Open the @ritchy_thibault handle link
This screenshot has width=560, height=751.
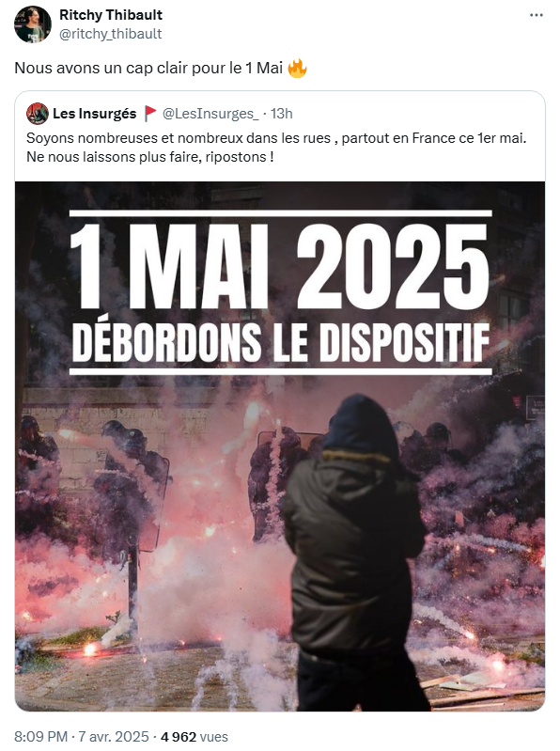tap(111, 34)
